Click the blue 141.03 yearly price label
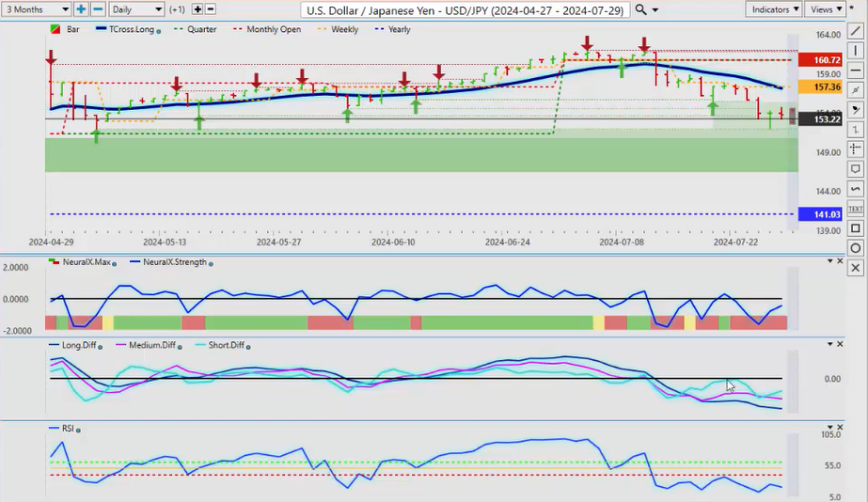 pyautogui.click(x=813, y=214)
